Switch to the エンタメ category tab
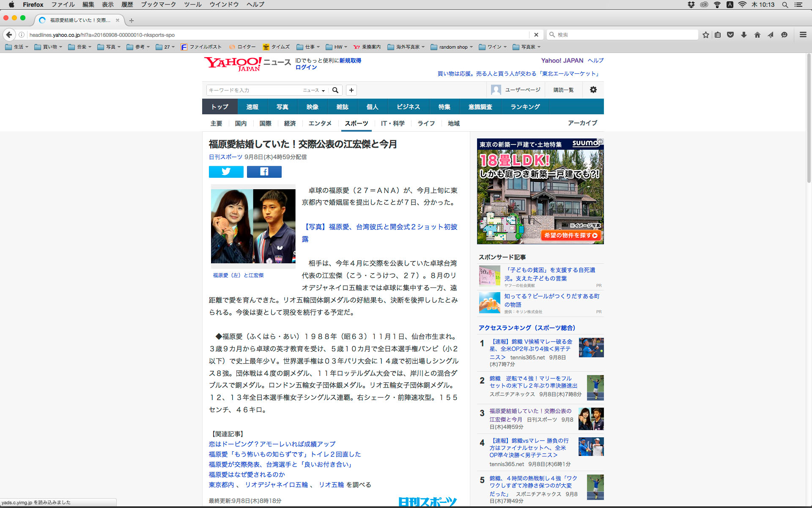The image size is (812, 508). pos(320,123)
